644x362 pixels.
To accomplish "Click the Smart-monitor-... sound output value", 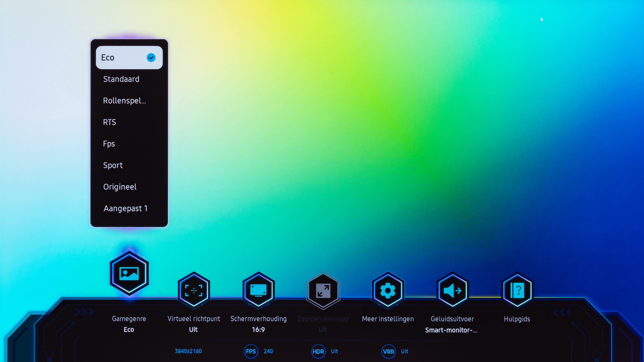I will click(x=451, y=330).
